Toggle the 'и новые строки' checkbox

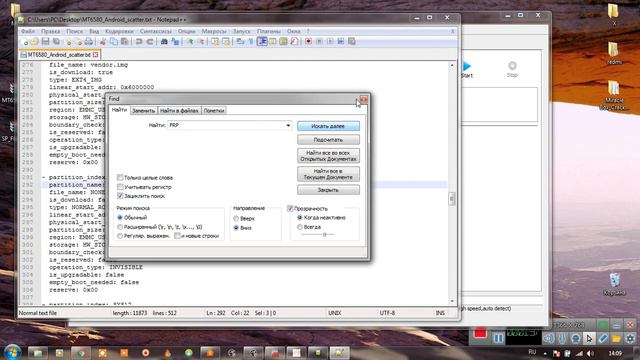(177, 236)
